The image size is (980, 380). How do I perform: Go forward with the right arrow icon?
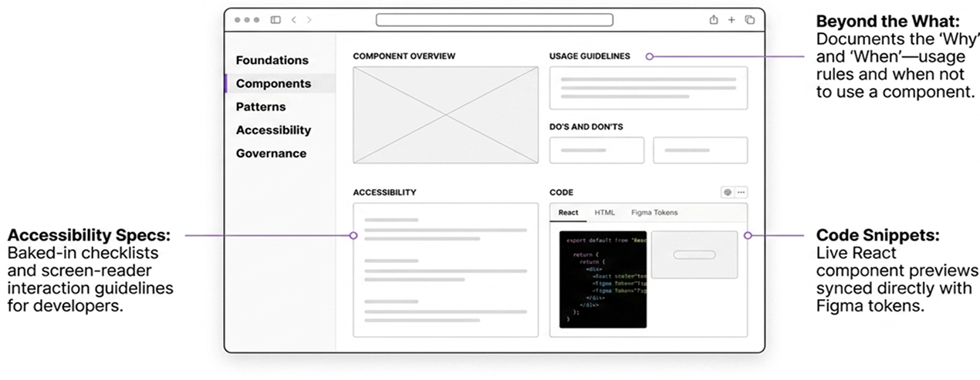pos(309,20)
